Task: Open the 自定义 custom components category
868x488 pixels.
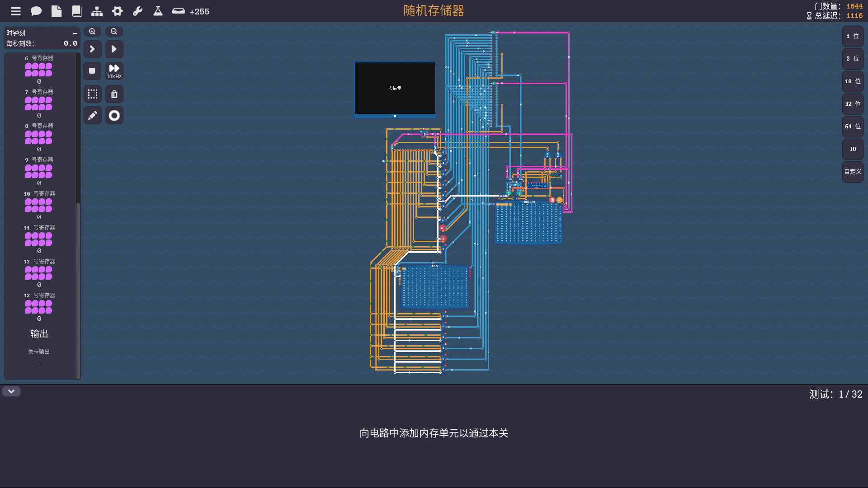Action: point(853,172)
